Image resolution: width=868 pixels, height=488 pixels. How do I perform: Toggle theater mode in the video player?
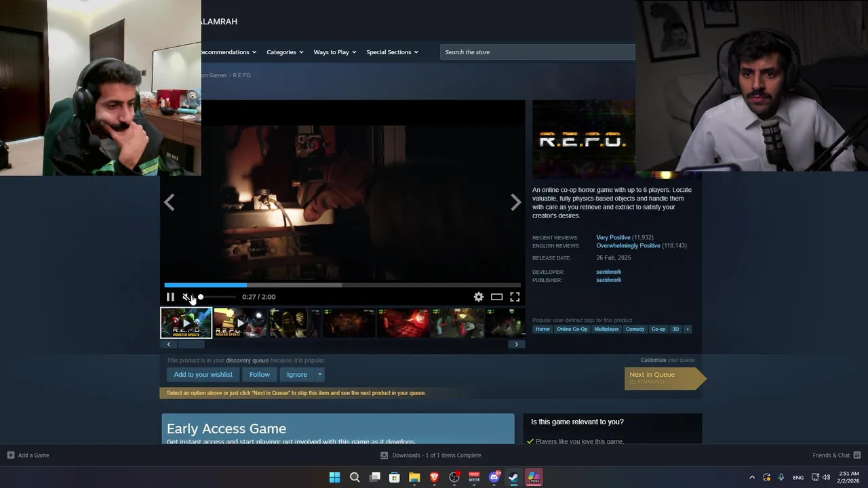[496, 297]
